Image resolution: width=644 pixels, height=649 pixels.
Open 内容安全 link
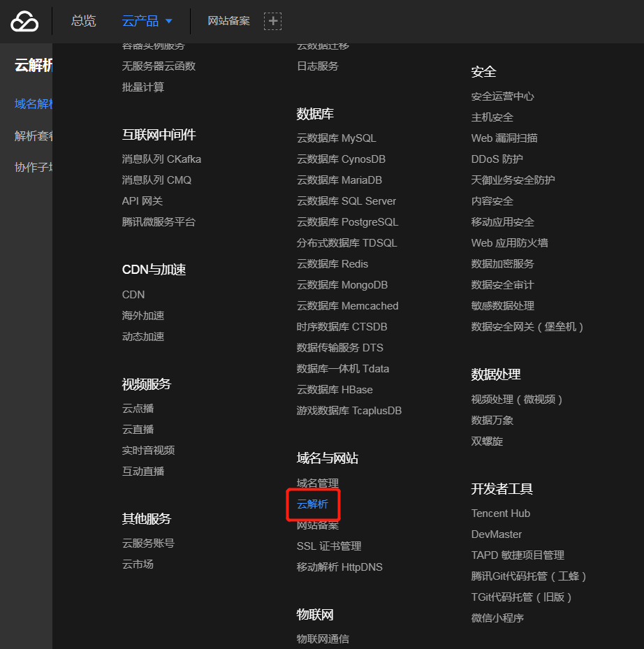click(492, 201)
